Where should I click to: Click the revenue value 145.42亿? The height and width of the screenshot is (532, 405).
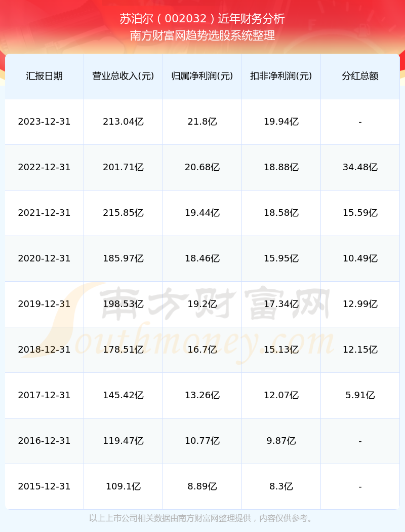[124, 395]
